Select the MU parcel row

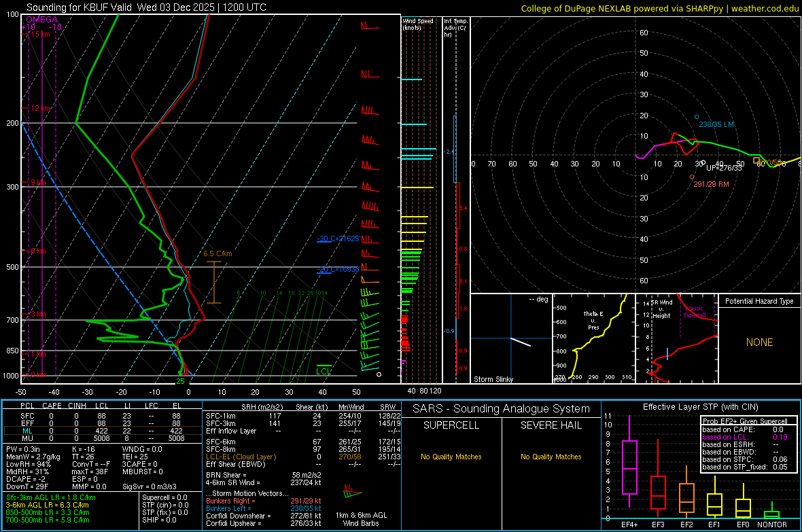(x=101, y=438)
